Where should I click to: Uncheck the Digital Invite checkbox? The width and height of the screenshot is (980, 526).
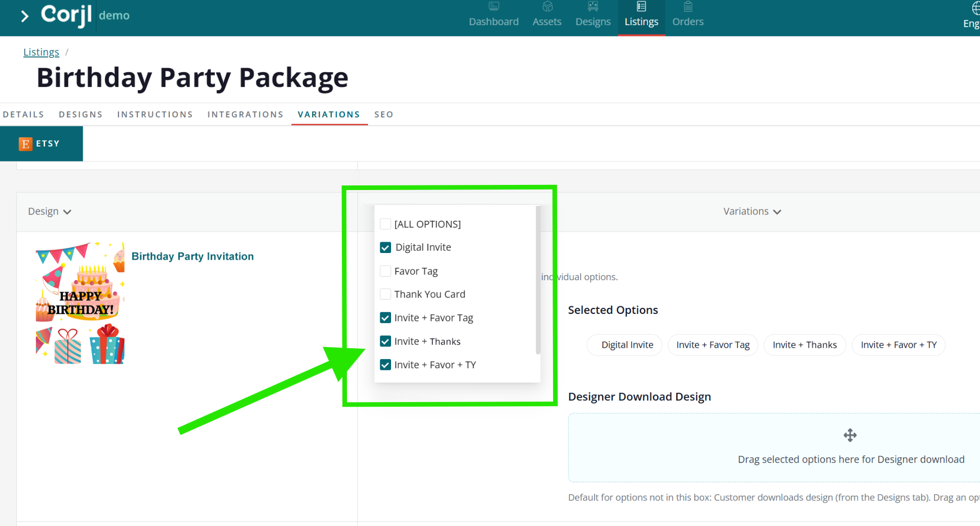(385, 247)
